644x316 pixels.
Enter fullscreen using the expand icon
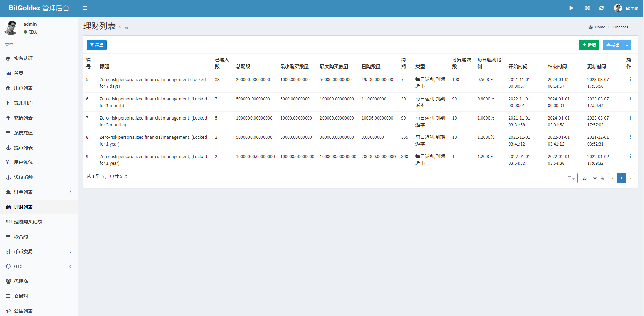pyautogui.click(x=587, y=8)
